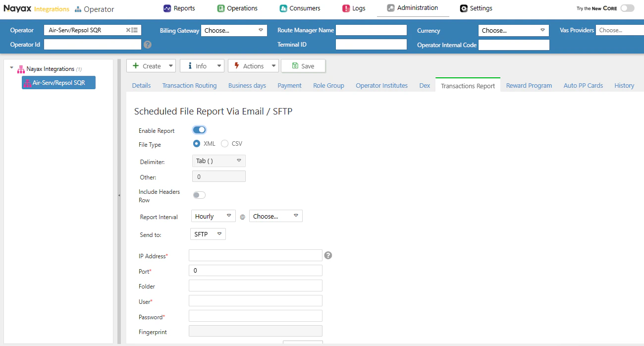Click the Other delimiter field
The height and width of the screenshot is (346, 644).
[x=218, y=176]
